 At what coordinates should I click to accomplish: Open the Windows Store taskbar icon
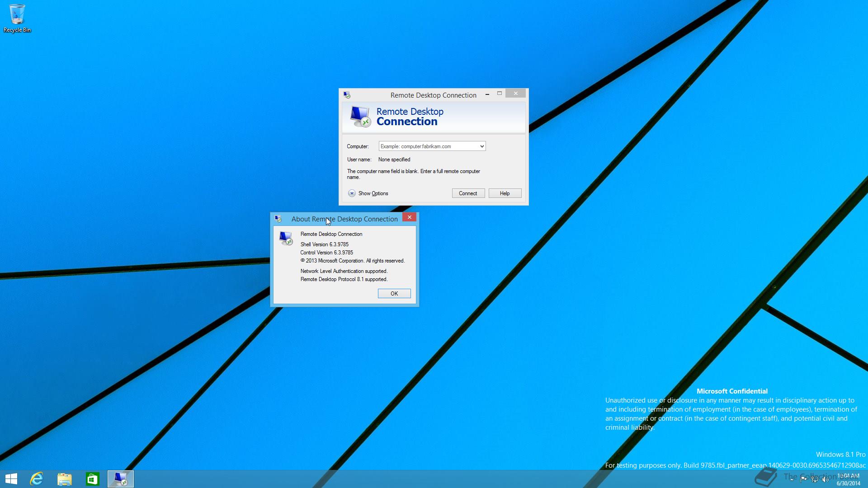coord(92,479)
